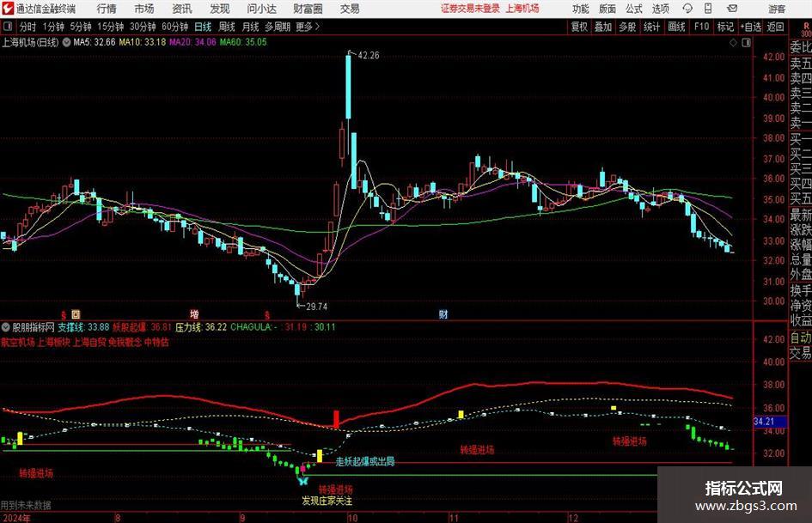Add stock via +自选 button
Viewport: 812px width, 523px height.
[751, 27]
